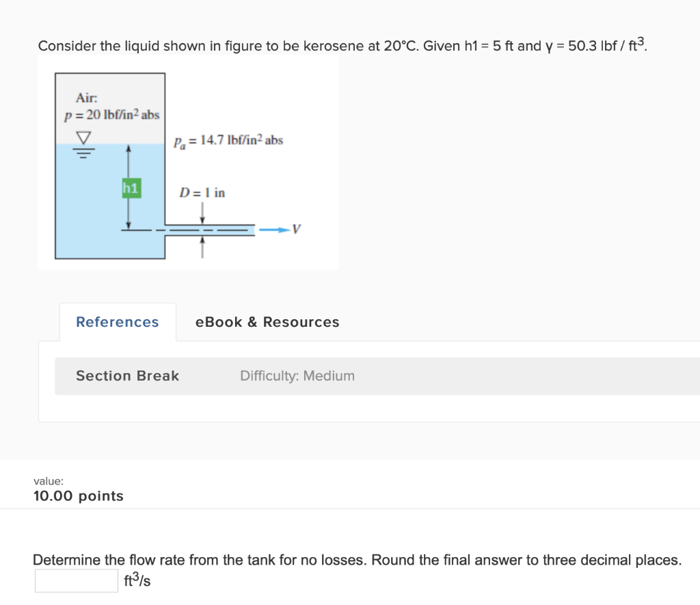Select the value label above points
700x605 pixels.
[x=48, y=481]
